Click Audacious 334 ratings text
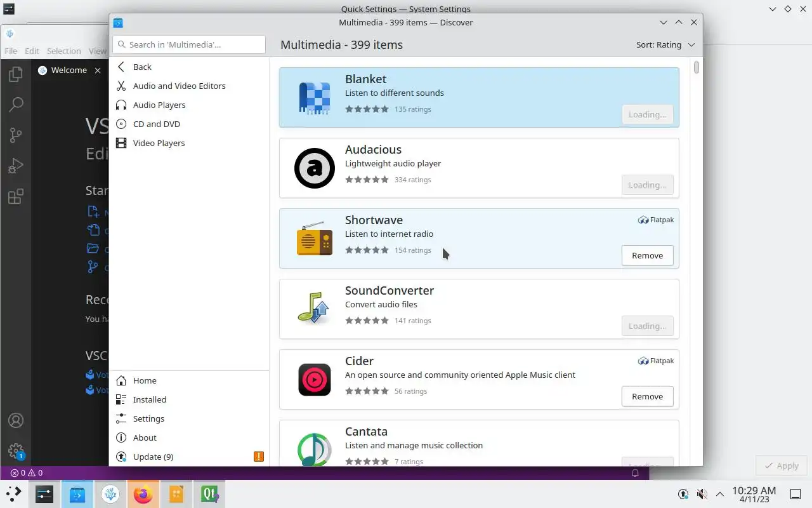Viewport: 812px width, 508px height. 412,180
